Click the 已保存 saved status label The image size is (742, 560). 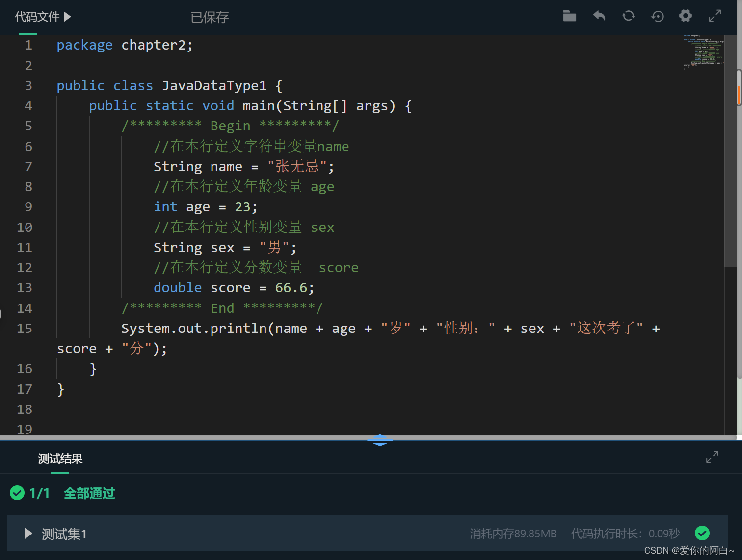point(210,17)
